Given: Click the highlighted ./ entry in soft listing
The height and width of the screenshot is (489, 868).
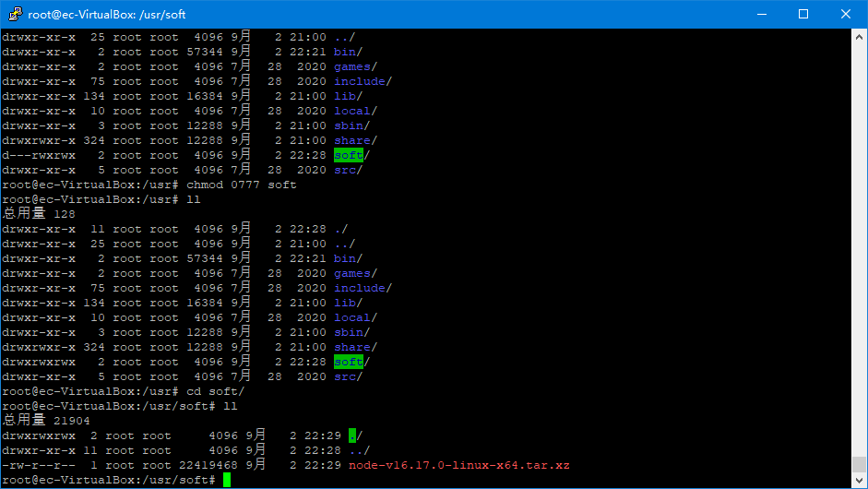Looking at the screenshot, I should [355, 435].
